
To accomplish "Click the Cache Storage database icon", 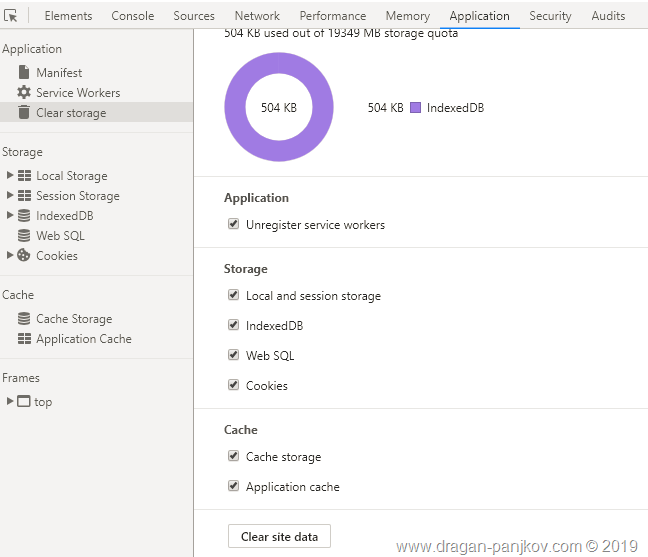I will pyautogui.click(x=24, y=319).
